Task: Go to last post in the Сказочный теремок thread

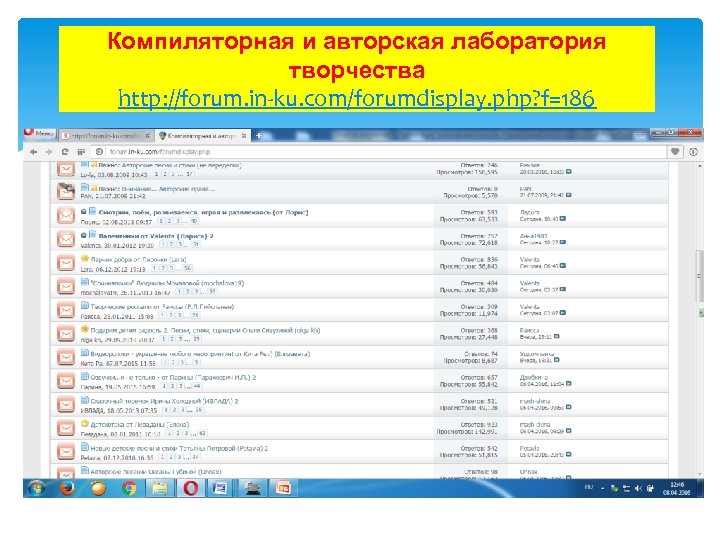Action: tap(568, 407)
